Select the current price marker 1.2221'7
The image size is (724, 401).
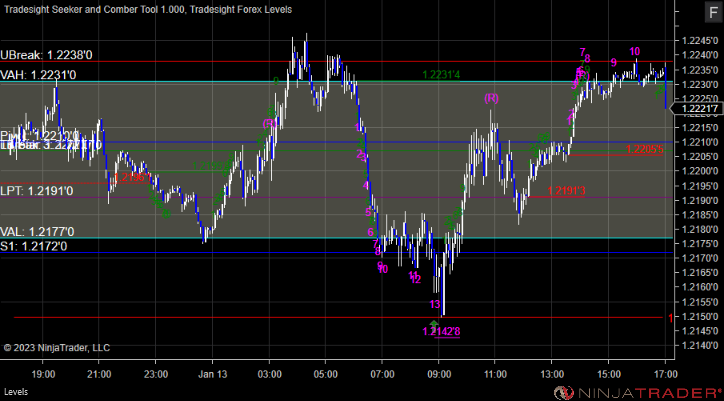pos(699,109)
